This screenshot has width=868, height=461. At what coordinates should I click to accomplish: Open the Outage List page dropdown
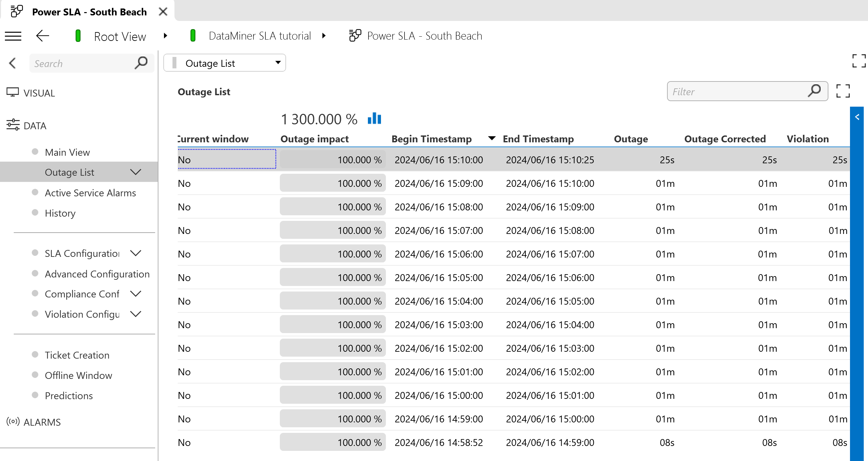point(225,63)
